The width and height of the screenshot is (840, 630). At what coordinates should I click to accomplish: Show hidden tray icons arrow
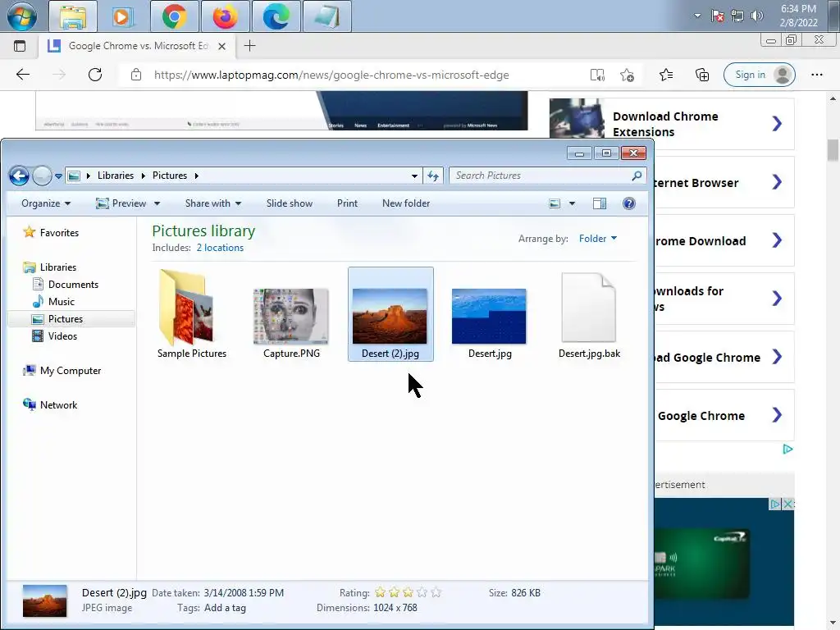tap(697, 16)
